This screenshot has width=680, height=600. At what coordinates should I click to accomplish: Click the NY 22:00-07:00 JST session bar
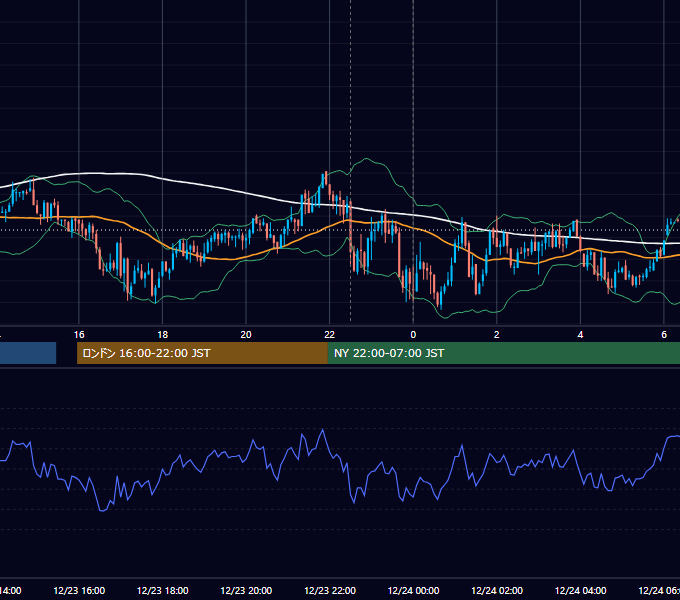coord(503,353)
